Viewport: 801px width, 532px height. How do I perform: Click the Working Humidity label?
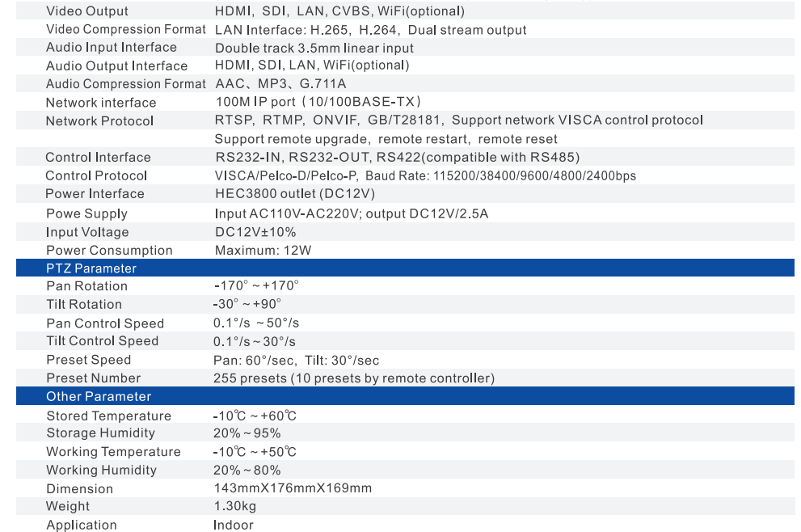101,470
